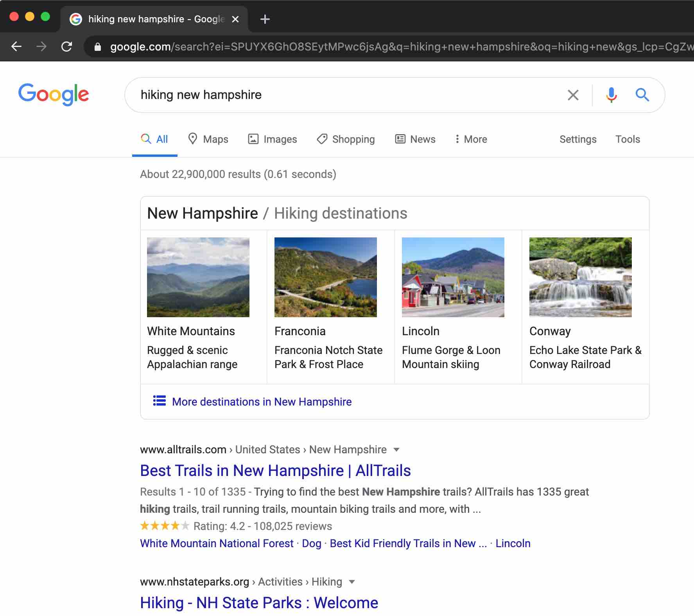Go back with the browser back arrow

coord(16,47)
